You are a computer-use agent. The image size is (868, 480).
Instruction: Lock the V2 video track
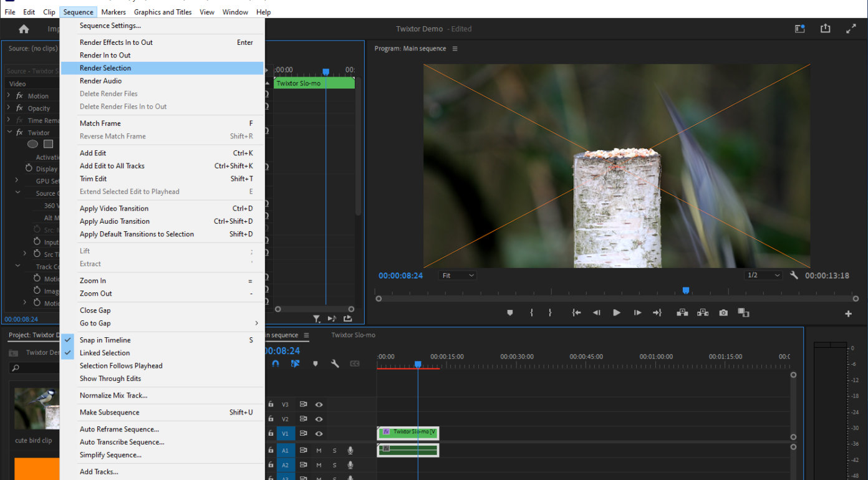(x=271, y=418)
